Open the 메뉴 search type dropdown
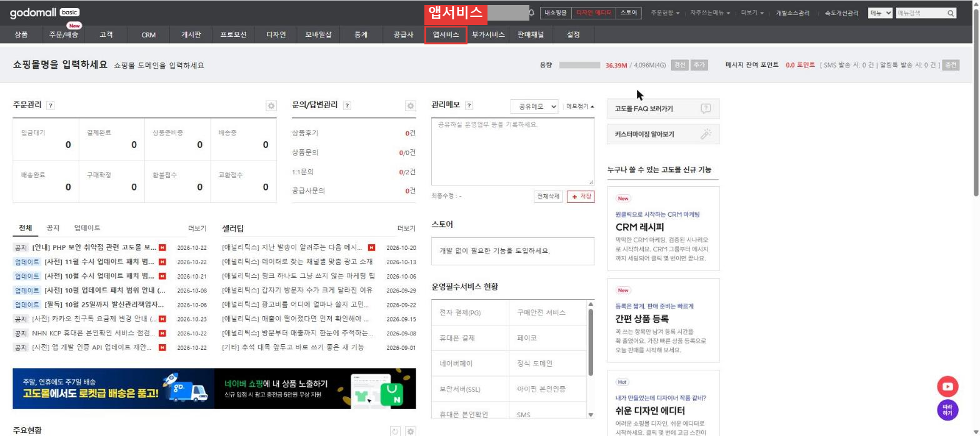The image size is (980, 436). pos(881,12)
